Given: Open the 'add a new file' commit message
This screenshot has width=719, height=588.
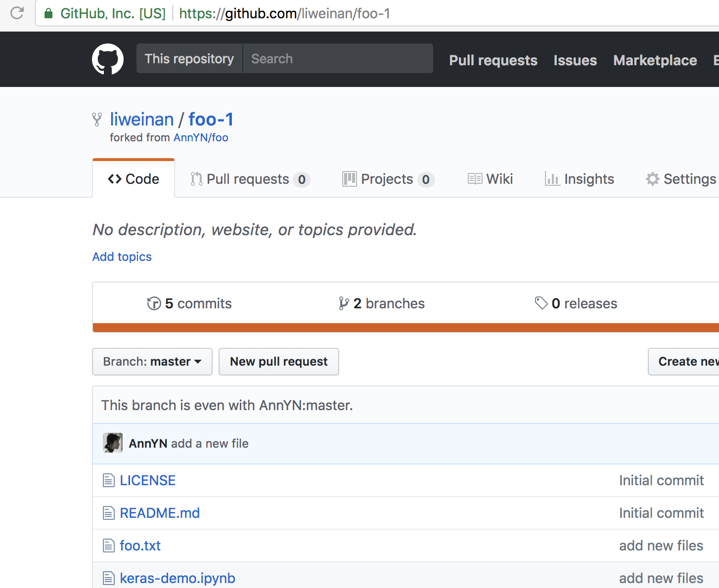Looking at the screenshot, I should [x=210, y=443].
